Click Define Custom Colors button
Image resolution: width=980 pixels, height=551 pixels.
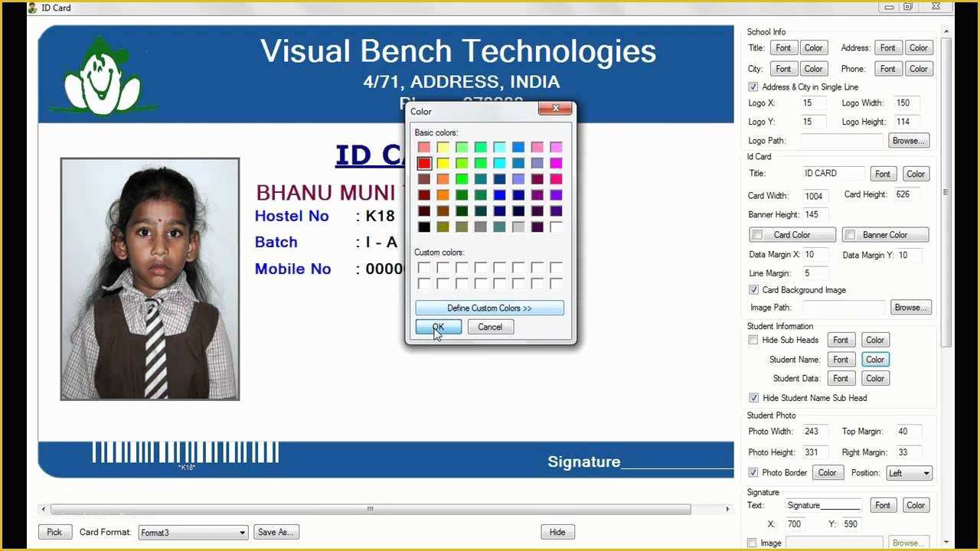tap(489, 308)
